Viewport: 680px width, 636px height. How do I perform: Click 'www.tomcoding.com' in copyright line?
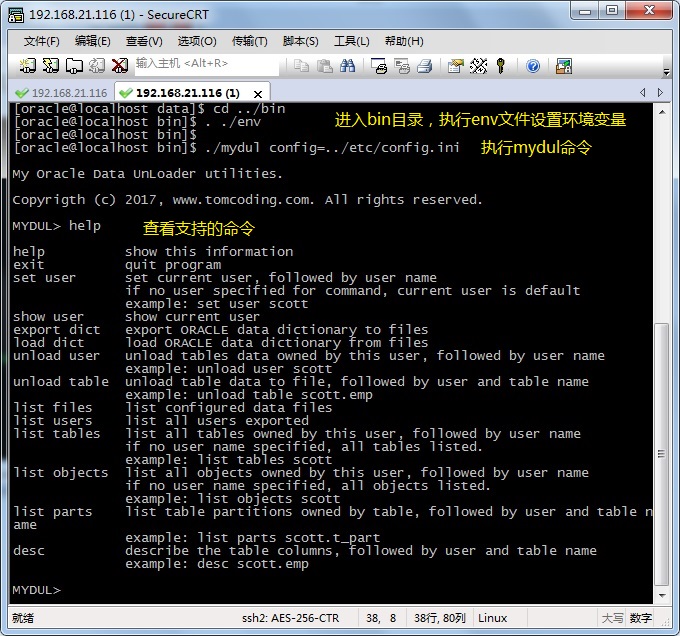242,199
